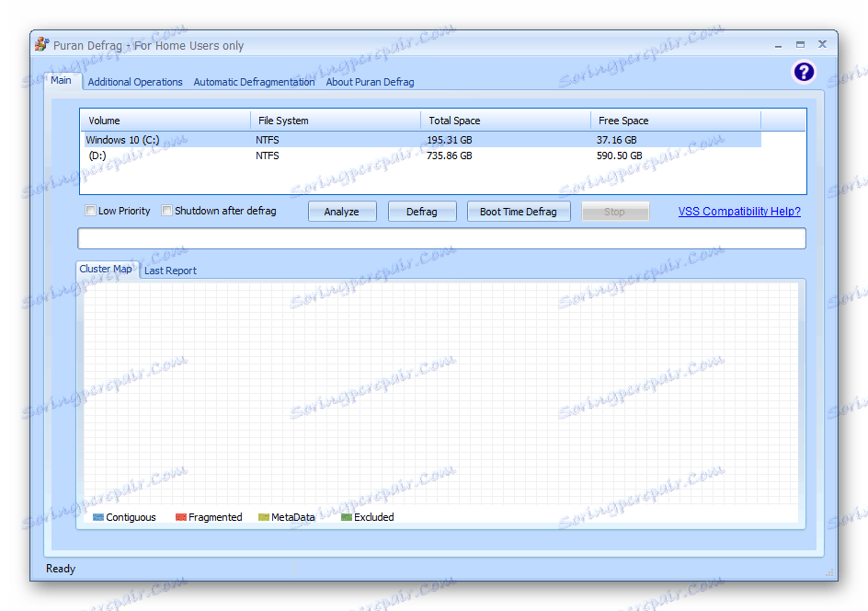This screenshot has height=611, width=868.
Task: Select the (D:) volume row
Action: point(421,156)
